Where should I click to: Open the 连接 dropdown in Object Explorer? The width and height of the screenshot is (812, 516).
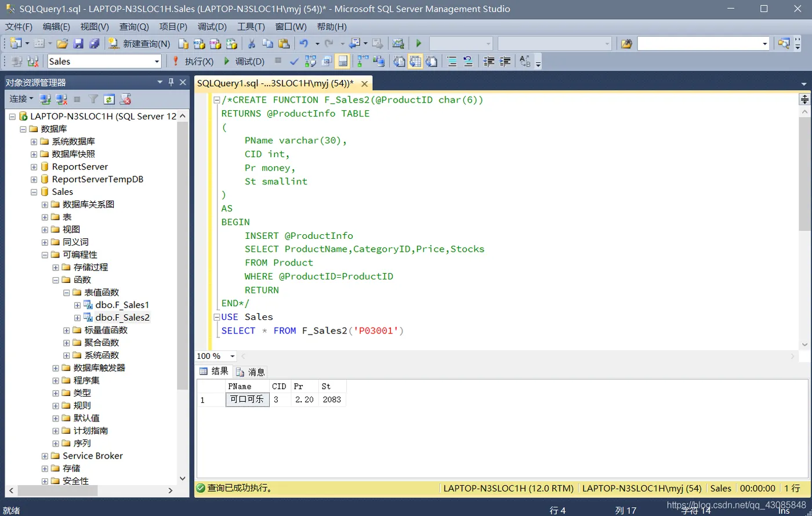tap(21, 99)
